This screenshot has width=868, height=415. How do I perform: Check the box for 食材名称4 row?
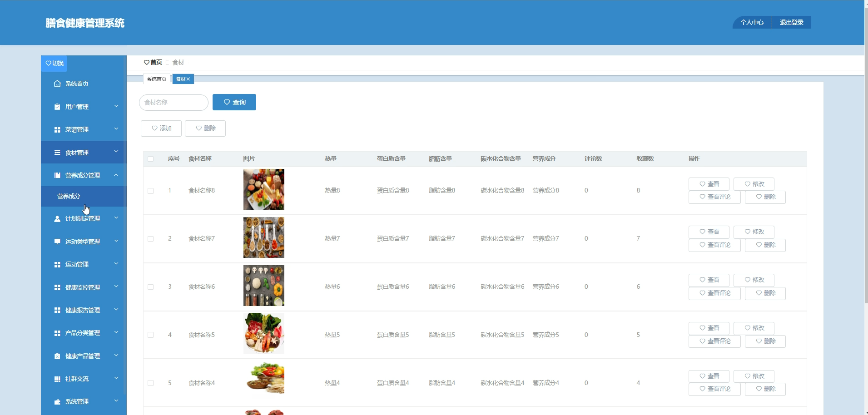pyautogui.click(x=150, y=383)
